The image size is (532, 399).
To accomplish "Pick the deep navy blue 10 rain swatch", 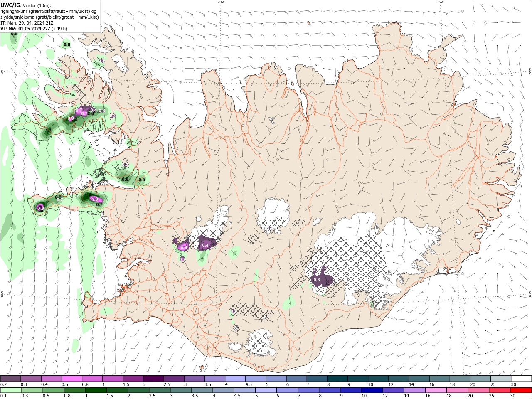I will [372, 390].
